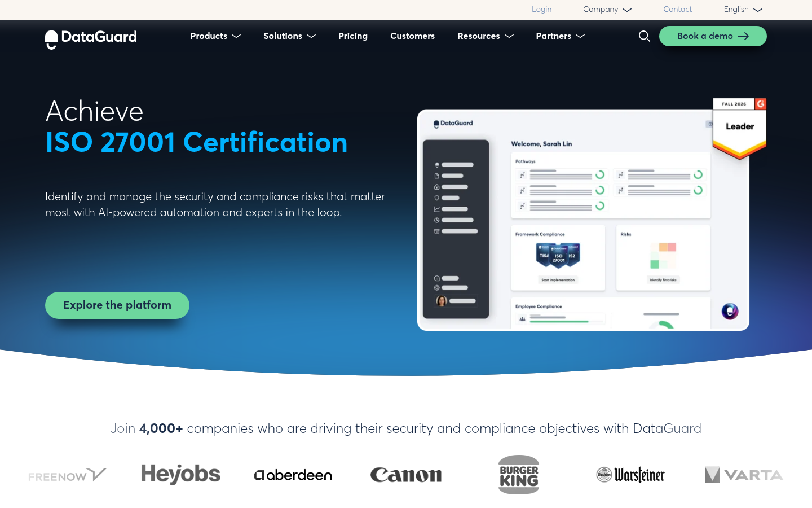812x508 pixels.
Task: Click the VARTA company logo
Action: (744, 475)
